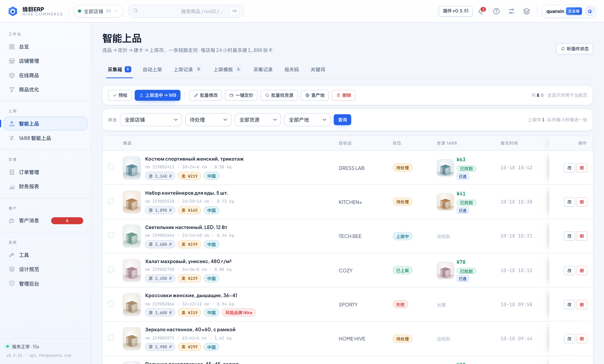The height and width of the screenshot is (364, 604).
Task: Expand the 全部店铺 24 store switcher in header
Action: [x=98, y=11]
